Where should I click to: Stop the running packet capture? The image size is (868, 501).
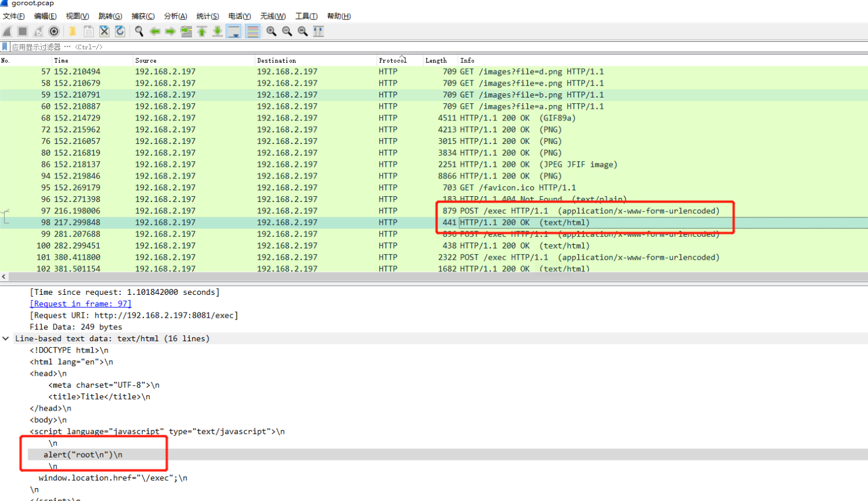(x=23, y=31)
